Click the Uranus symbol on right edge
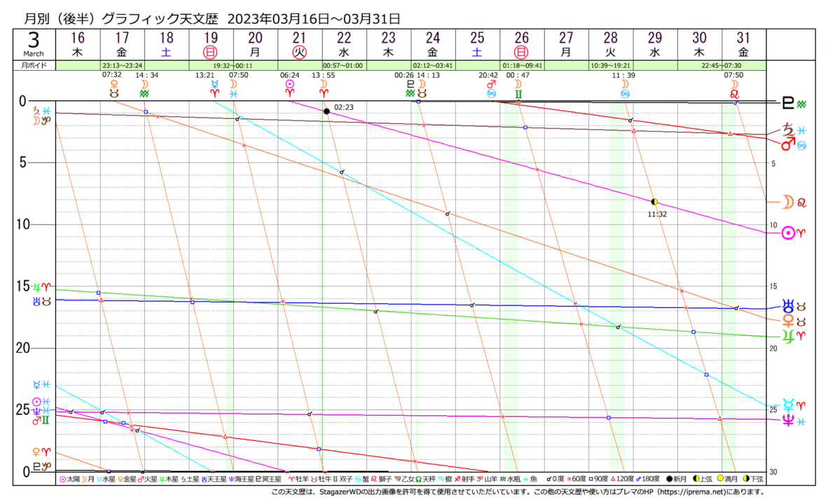The width and height of the screenshot is (828, 504). 788,306
